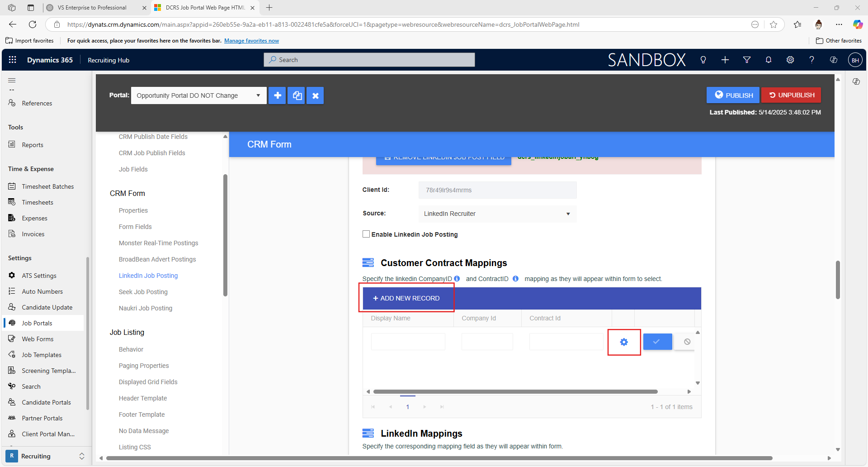This screenshot has width=868, height=467.
Task: Click the gear icon in the mapping row
Action: (624, 342)
